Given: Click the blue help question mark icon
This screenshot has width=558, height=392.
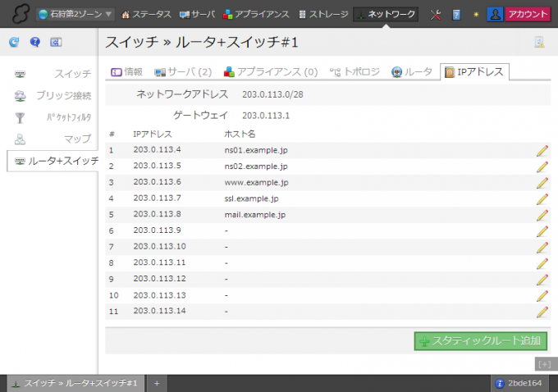Looking at the screenshot, I should tap(34, 42).
